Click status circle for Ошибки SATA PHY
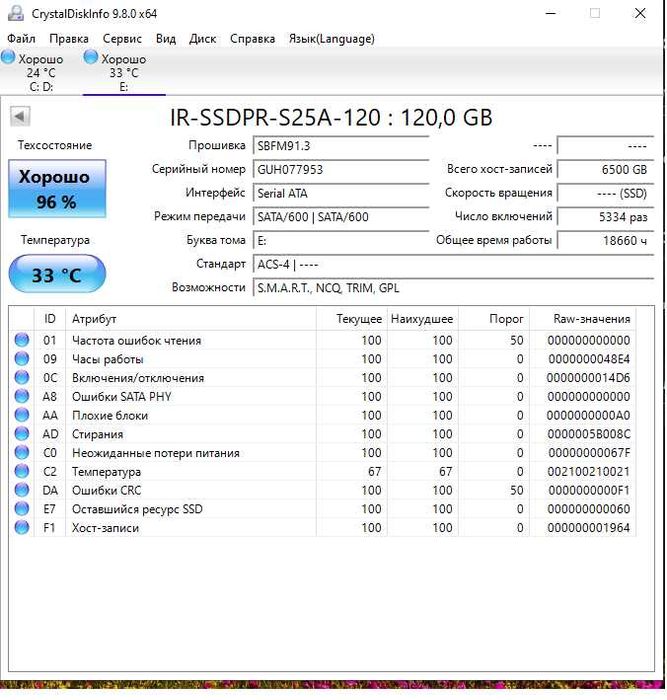 pyautogui.click(x=22, y=396)
